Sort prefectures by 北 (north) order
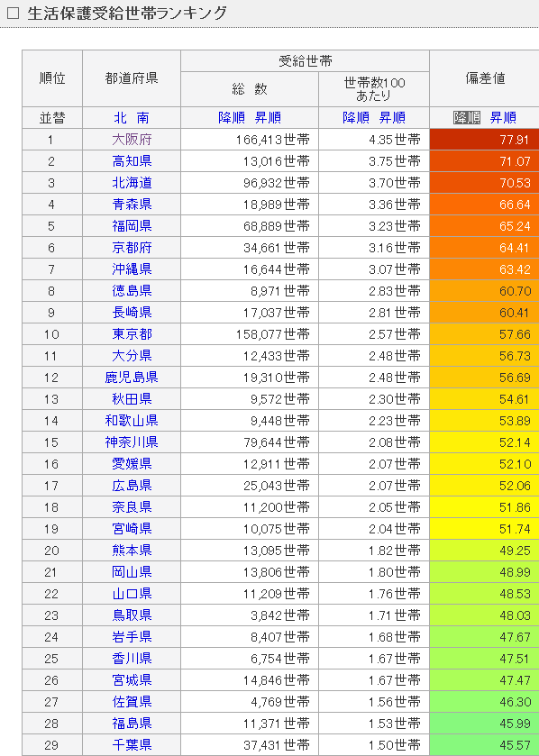This screenshot has height=756, width=539. point(120,118)
